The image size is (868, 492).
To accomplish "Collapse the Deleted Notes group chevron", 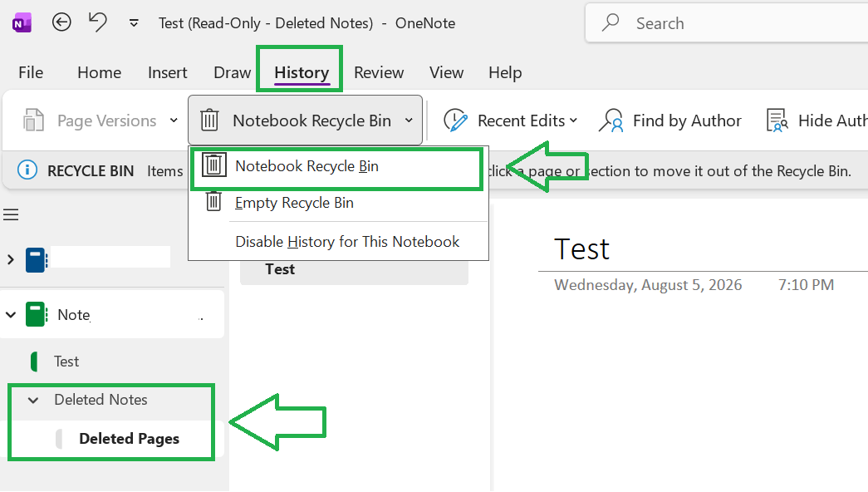I will (33, 400).
